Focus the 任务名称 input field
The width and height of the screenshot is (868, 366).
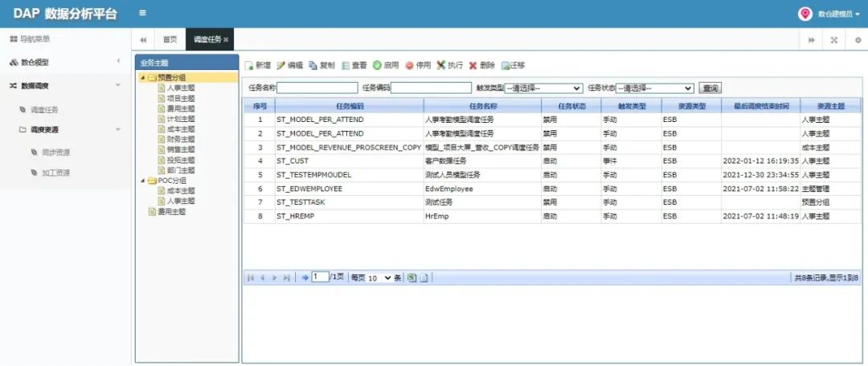coord(317,88)
